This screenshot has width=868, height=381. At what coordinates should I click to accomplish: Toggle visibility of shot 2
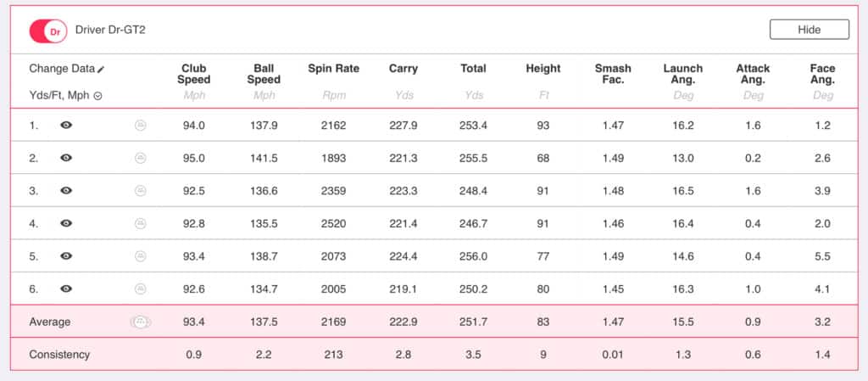click(x=66, y=158)
